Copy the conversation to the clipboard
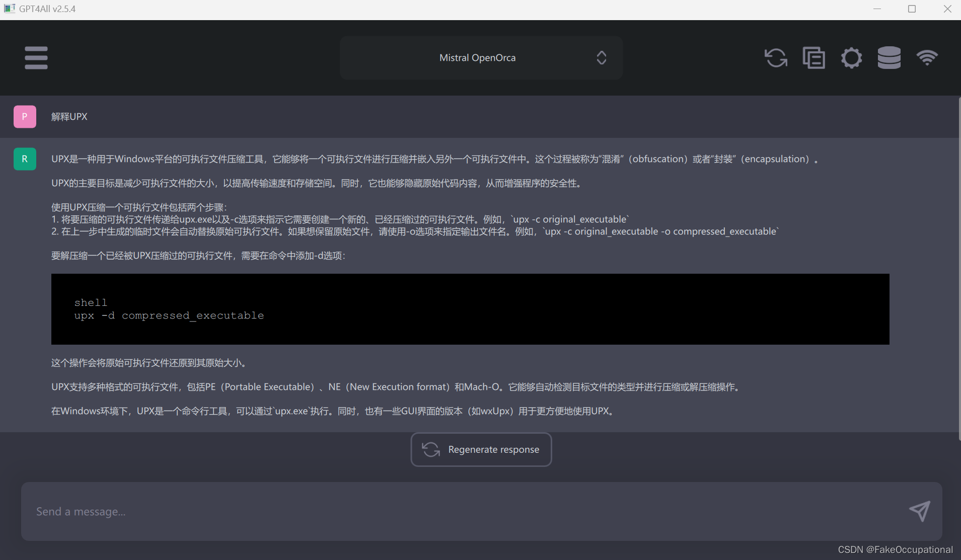961x560 pixels. [x=814, y=58]
